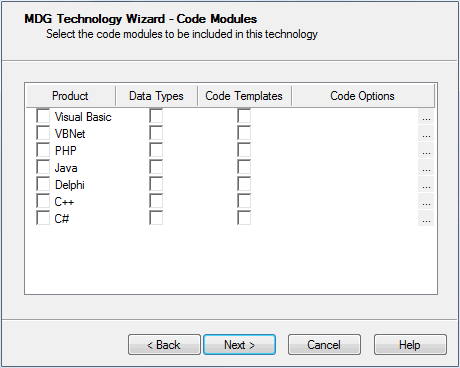Tick the Delphi product checkbox
The width and height of the screenshot is (460, 368).
tap(43, 184)
